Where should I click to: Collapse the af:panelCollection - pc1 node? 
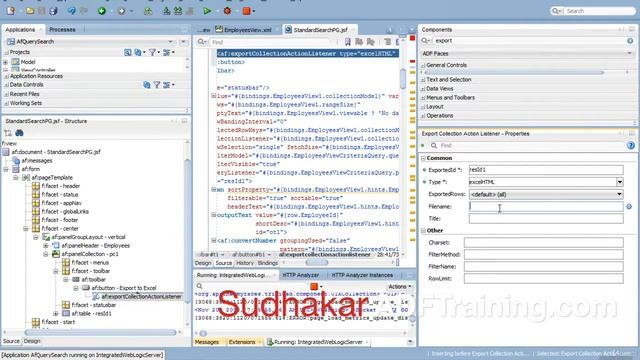click(46, 254)
